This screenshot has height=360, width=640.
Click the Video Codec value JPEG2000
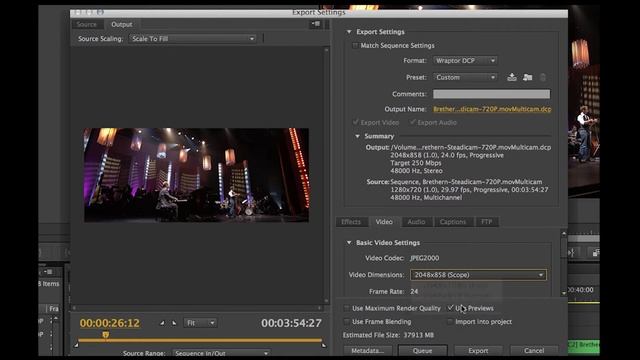tap(425, 258)
